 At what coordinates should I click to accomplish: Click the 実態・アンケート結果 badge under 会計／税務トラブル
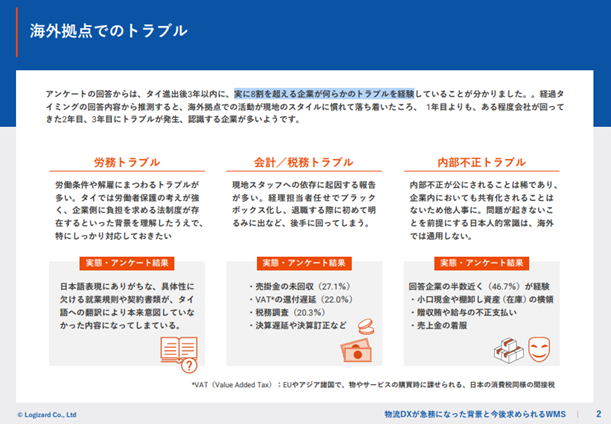(303, 263)
